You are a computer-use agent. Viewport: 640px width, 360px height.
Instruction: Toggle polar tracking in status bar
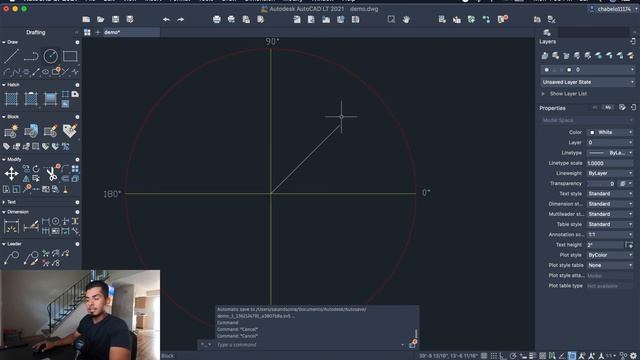(513, 356)
